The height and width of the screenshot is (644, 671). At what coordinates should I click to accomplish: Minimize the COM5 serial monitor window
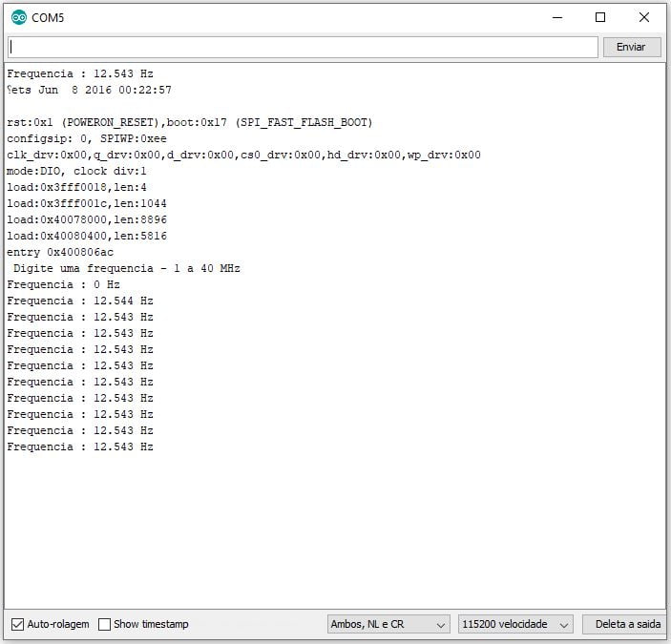click(556, 17)
